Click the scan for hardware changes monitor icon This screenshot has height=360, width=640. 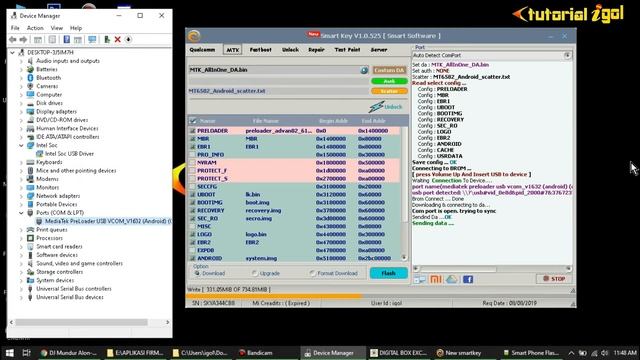coord(92,40)
